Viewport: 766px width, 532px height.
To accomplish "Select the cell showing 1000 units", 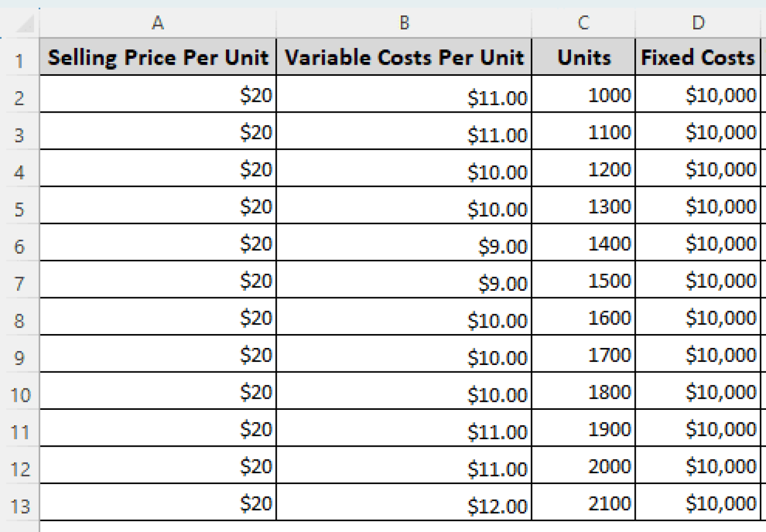I will click(x=583, y=95).
